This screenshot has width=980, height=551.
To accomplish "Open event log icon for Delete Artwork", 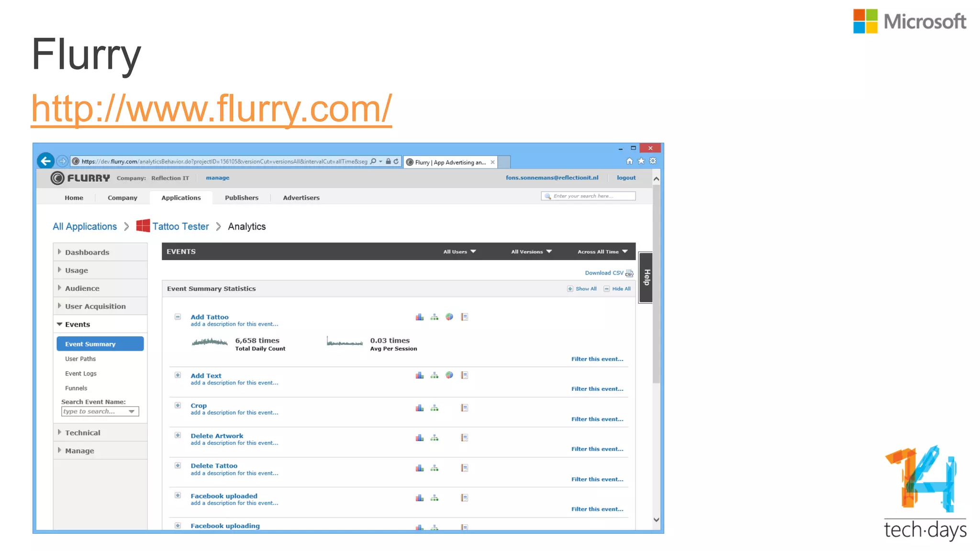I will (464, 438).
